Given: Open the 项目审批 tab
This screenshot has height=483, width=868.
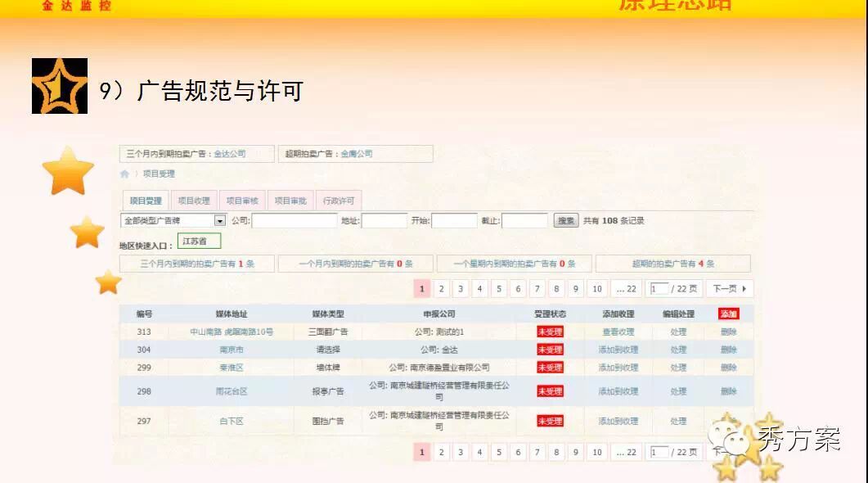Looking at the screenshot, I should (x=290, y=201).
